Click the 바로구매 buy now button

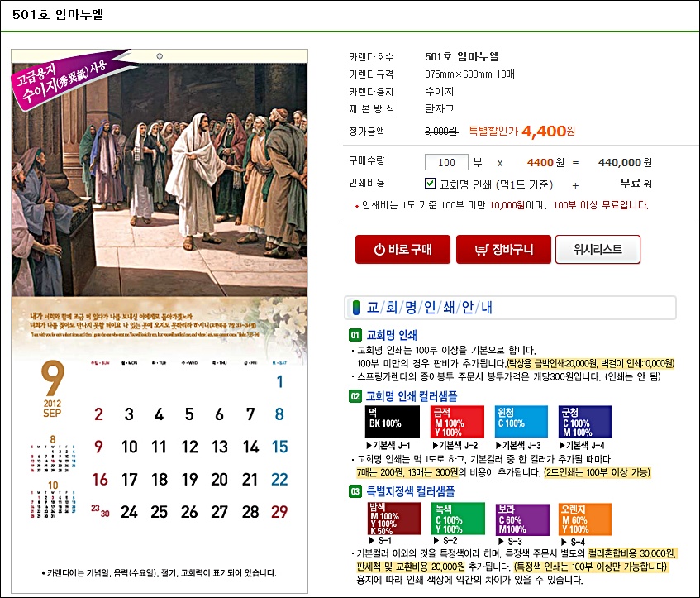click(x=402, y=250)
